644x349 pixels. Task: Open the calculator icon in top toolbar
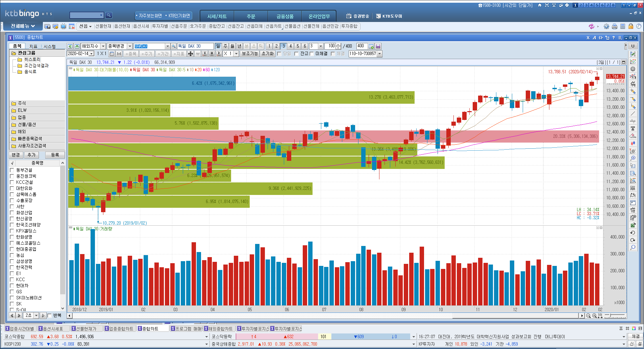(623, 26)
